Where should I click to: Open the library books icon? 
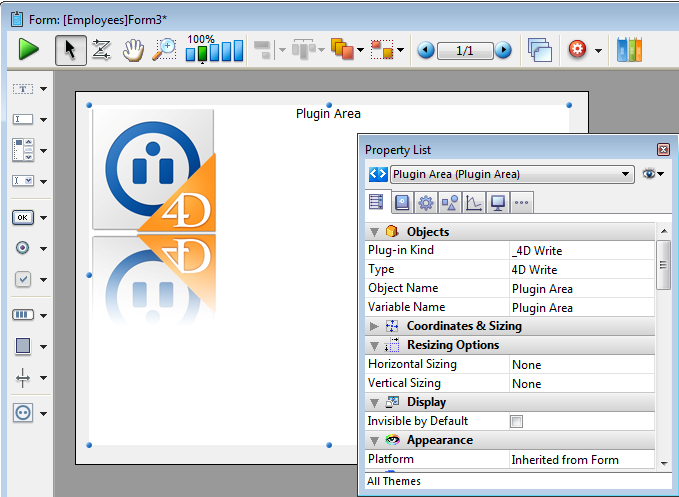(629, 49)
